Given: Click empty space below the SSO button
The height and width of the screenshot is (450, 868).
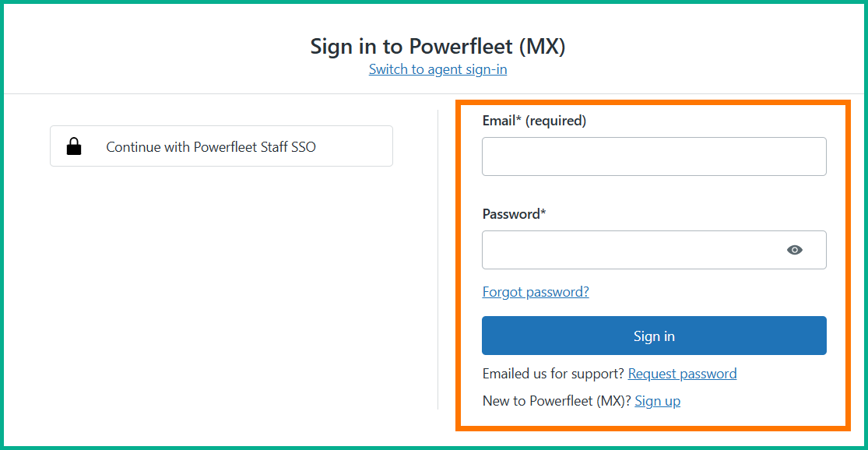Looking at the screenshot, I should click(x=221, y=288).
